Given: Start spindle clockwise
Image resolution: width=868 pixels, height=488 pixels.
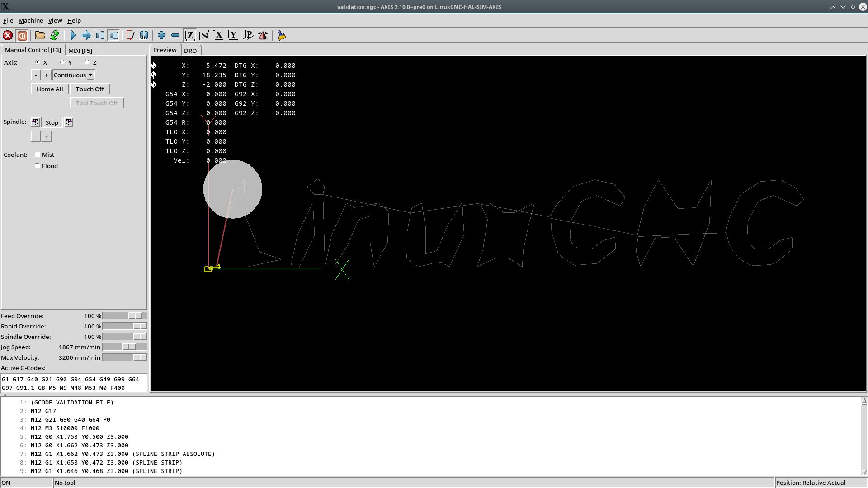Looking at the screenshot, I should click(69, 122).
